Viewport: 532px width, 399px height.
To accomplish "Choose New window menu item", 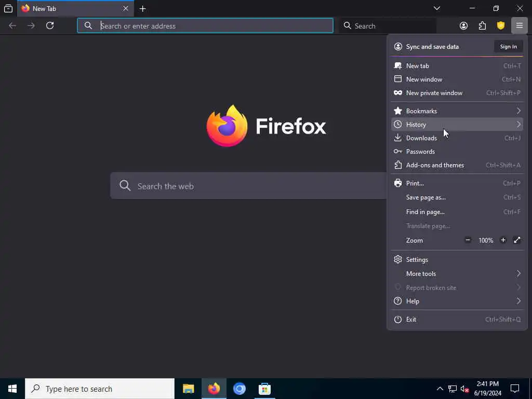I will click(x=457, y=79).
